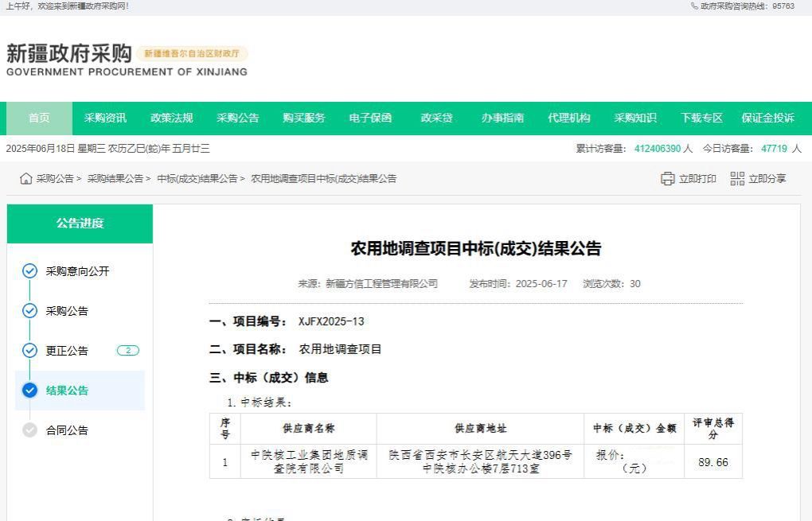Viewport: 812px width, 521px height.
Task: Click the home icon in breadcrumb
Action: 26,179
